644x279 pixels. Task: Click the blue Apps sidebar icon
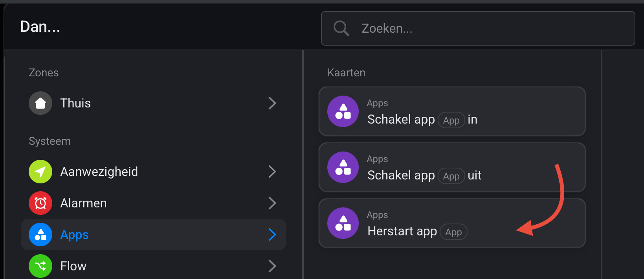pos(40,235)
